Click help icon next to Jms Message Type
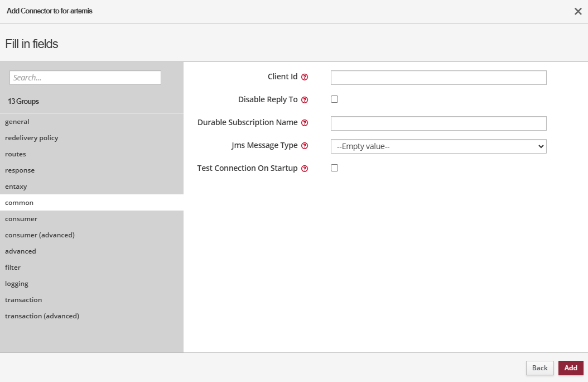Viewport: 588px width, 382px height. (305, 146)
